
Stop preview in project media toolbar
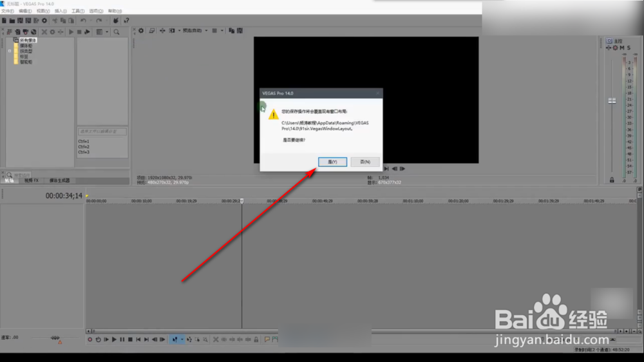[79, 32]
